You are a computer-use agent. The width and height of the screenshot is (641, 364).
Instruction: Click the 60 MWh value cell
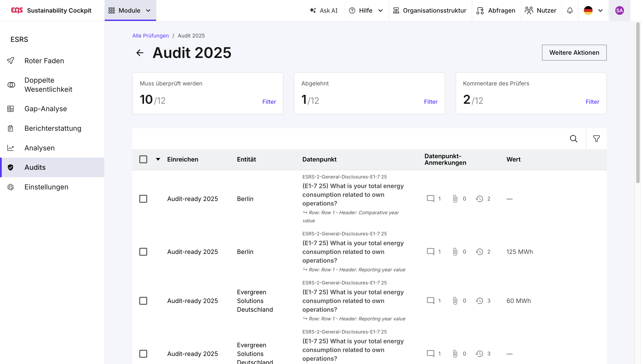tap(518, 301)
